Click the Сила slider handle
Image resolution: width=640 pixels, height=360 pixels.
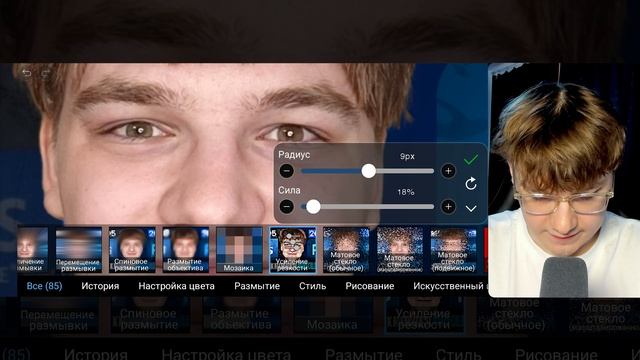click(x=313, y=207)
